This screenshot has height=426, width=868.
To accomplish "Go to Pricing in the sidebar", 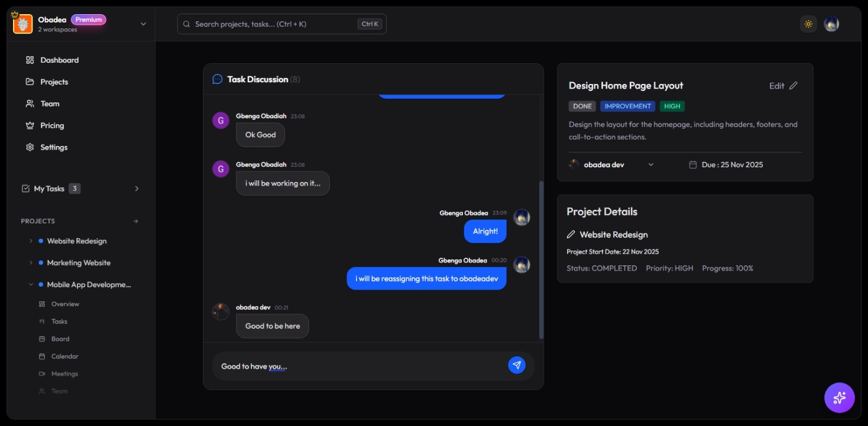I will click(52, 125).
